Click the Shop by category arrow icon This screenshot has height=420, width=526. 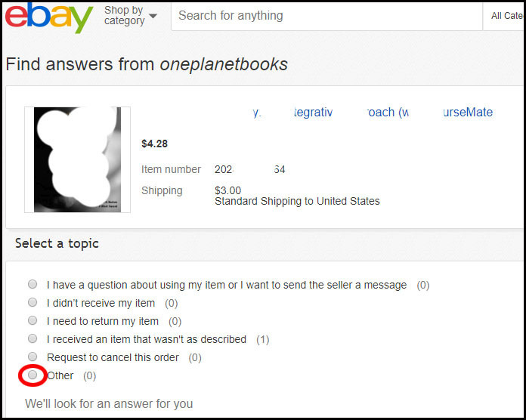(153, 16)
